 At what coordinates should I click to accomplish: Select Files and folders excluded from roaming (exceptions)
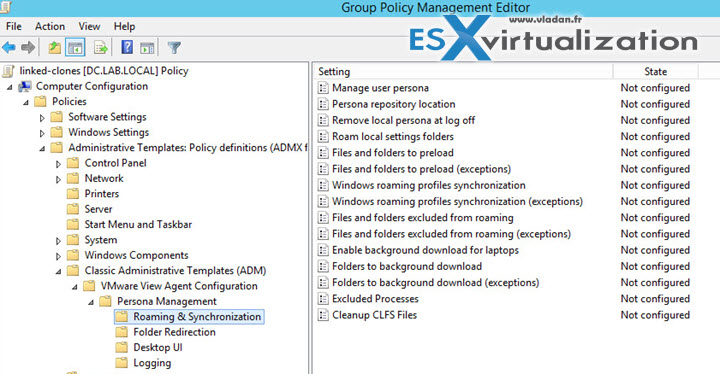click(451, 234)
